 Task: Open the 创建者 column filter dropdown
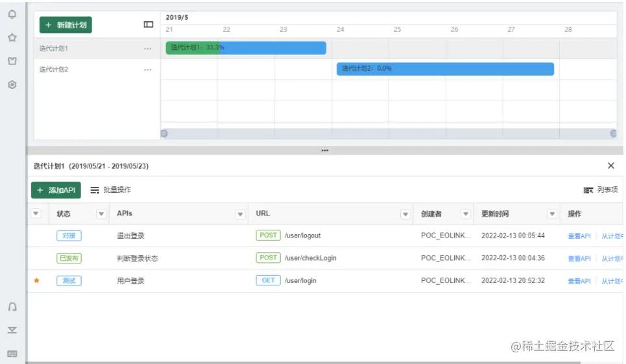pyautogui.click(x=466, y=214)
